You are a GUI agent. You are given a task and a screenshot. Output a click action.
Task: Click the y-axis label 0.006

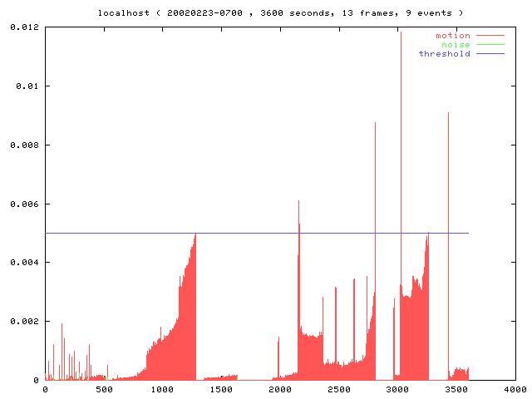point(23,204)
